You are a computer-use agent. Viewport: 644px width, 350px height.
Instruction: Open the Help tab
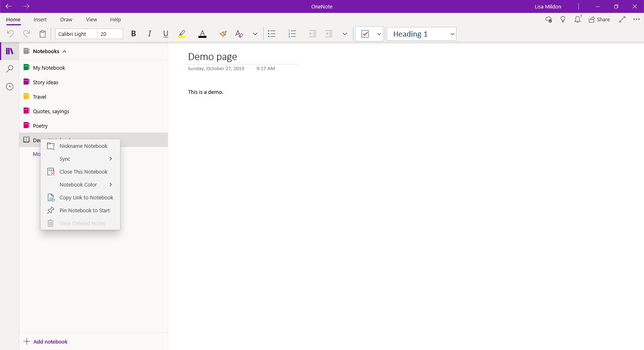pos(116,19)
